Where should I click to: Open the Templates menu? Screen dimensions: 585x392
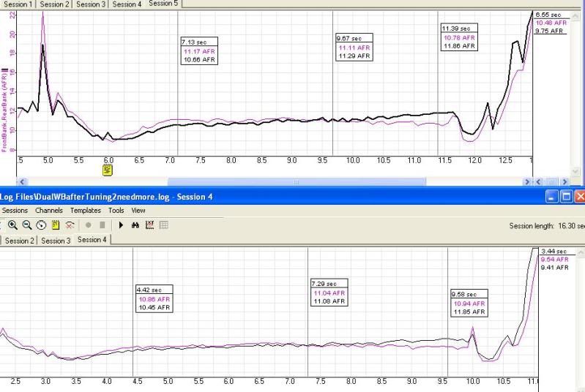pos(86,211)
